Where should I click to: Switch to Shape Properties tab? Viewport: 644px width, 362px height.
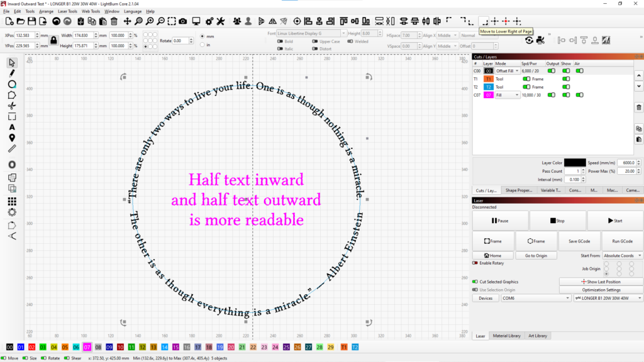point(519,190)
